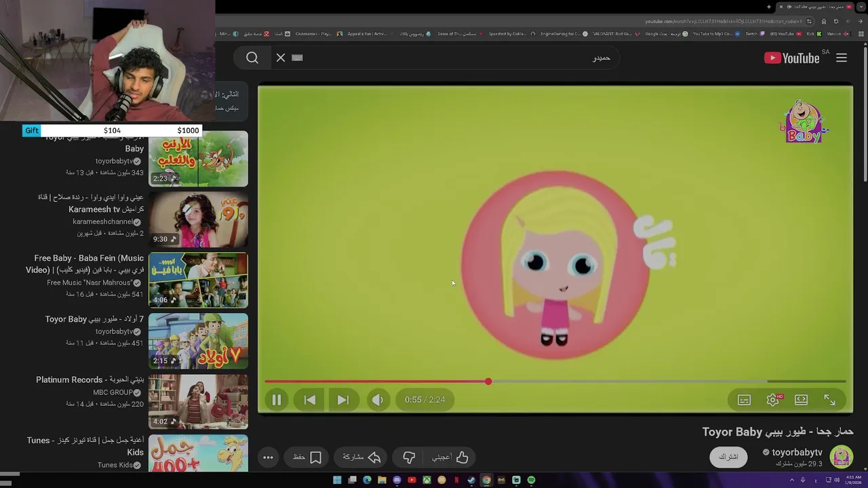868x488 pixels.
Task: Open a new browser tab
Action: (769, 7)
